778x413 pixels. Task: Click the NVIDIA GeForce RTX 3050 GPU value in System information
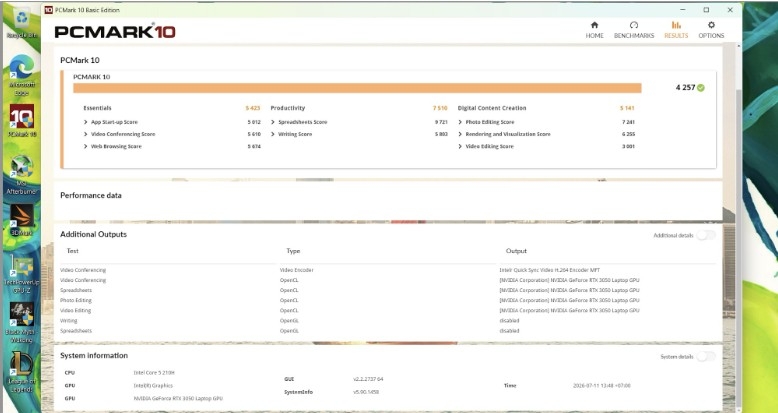tap(178, 399)
